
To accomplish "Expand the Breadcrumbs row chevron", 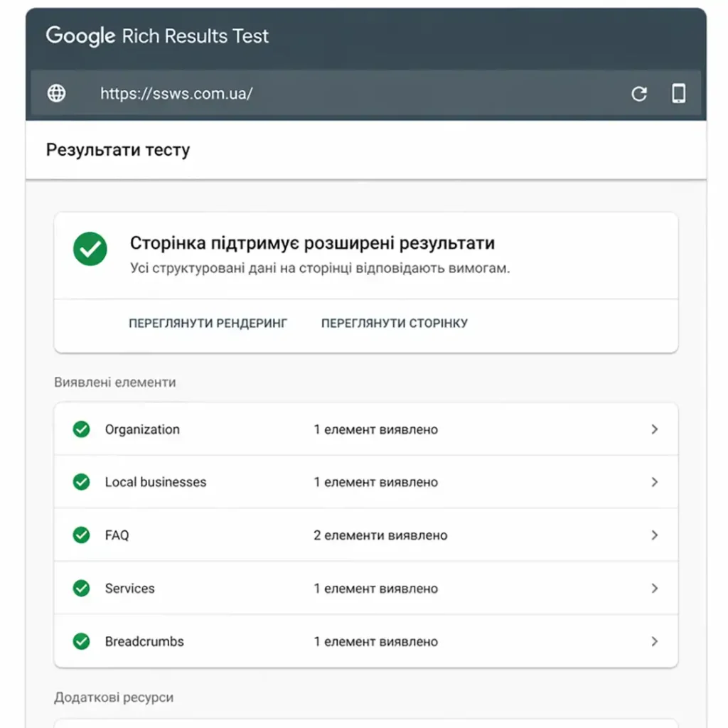I will click(x=655, y=641).
